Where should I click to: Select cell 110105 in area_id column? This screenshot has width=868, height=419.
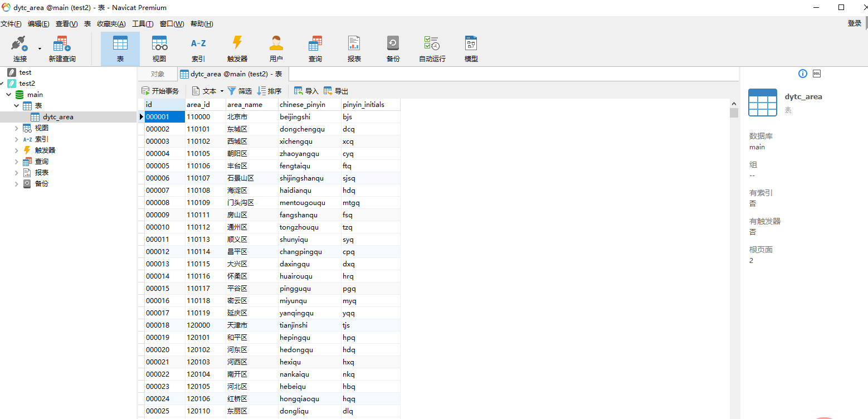point(206,154)
